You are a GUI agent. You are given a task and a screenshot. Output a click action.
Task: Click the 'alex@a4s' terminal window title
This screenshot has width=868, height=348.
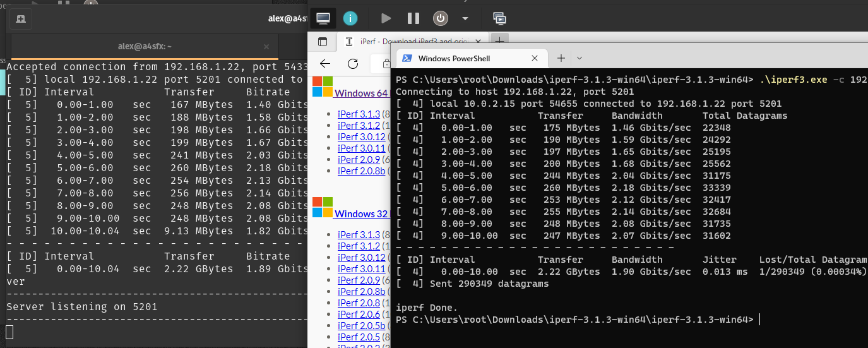coord(287,19)
